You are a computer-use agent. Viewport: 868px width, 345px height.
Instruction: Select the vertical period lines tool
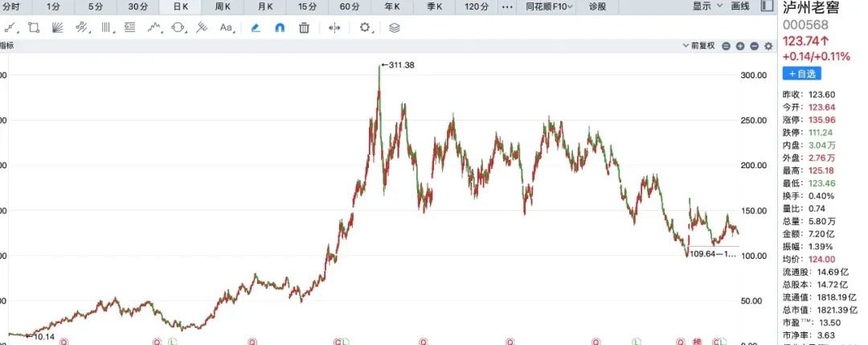(x=106, y=27)
